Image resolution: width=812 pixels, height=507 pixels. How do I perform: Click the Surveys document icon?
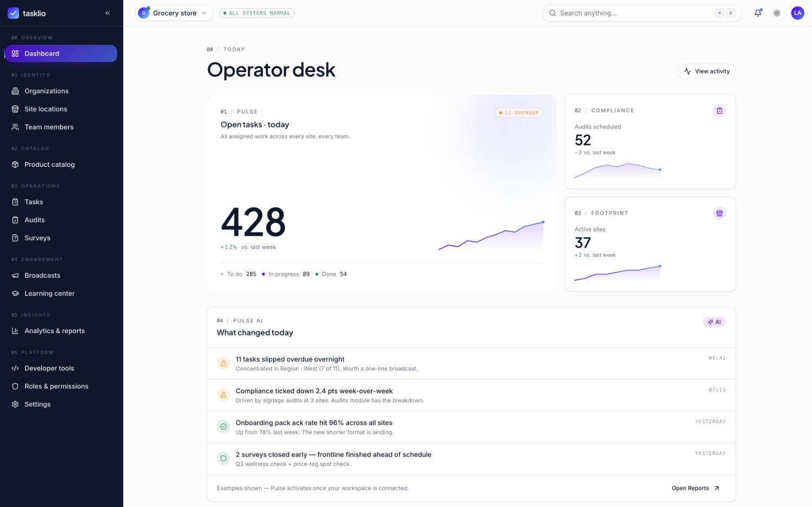point(15,238)
